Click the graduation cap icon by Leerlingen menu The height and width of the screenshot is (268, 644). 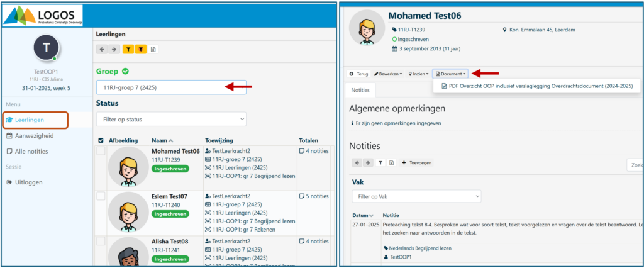[x=9, y=120]
